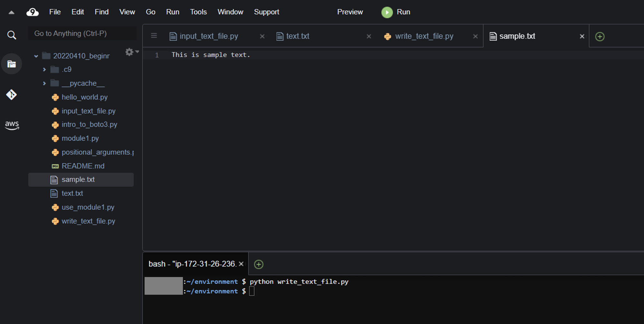
Task: Add a new terminal tab
Action: pos(259,264)
